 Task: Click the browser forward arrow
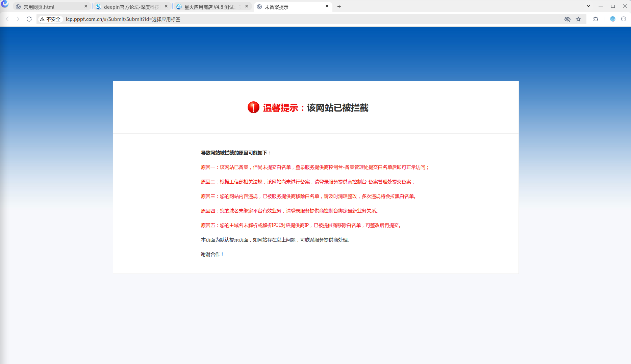coord(18,19)
